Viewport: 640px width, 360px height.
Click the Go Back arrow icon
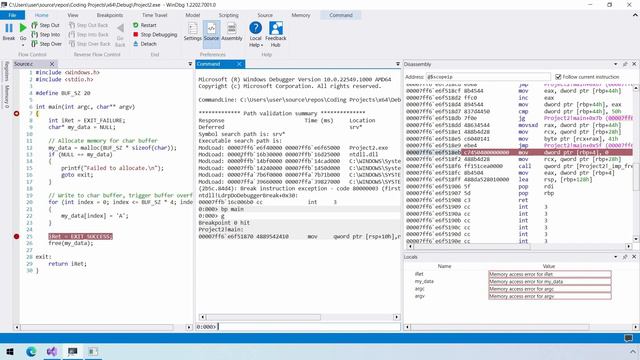[120, 28]
